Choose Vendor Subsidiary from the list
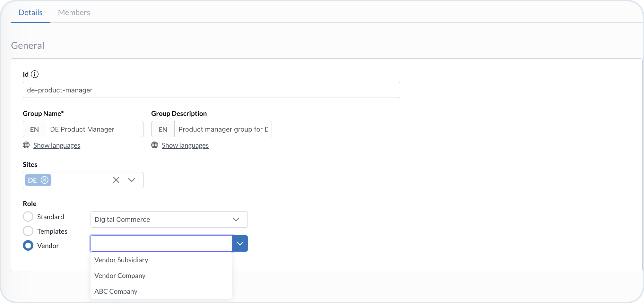 pyautogui.click(x=121, y=260)
